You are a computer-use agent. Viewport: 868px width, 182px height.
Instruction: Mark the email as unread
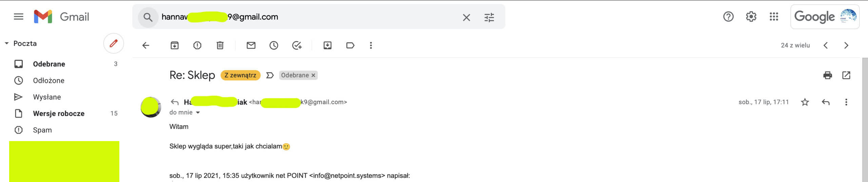251,45
